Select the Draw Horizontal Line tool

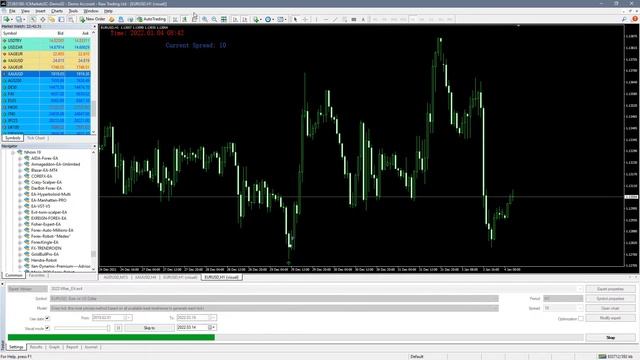pos(325,19)
